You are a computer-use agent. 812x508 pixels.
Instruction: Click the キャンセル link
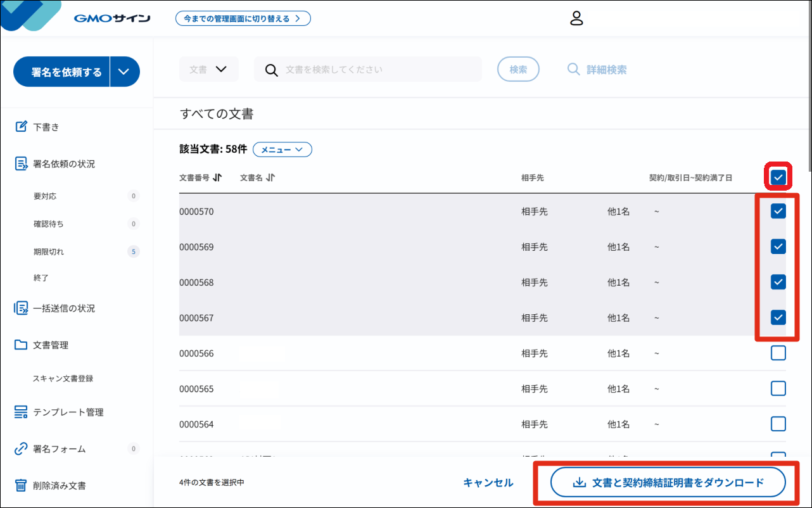(x=488, y=483)
